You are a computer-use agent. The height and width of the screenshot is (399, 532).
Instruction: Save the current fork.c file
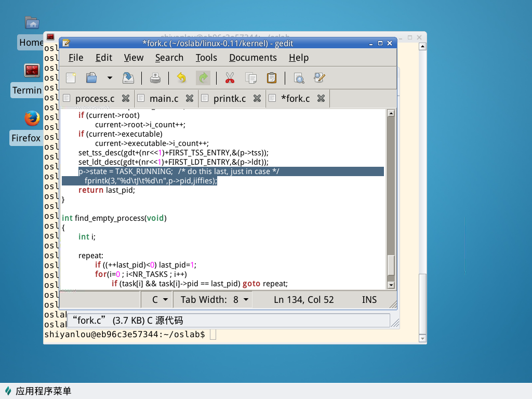(x=128, y=78)
